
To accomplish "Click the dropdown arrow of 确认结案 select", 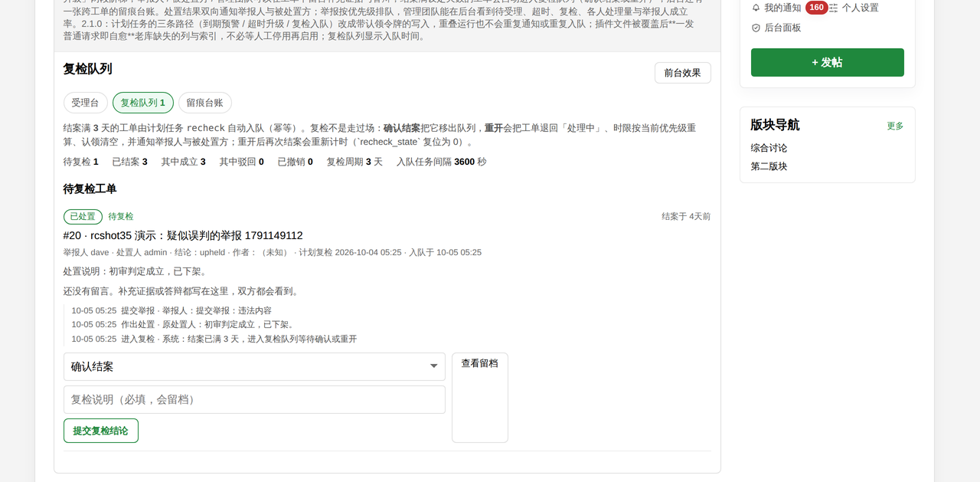I will (433, 366).
